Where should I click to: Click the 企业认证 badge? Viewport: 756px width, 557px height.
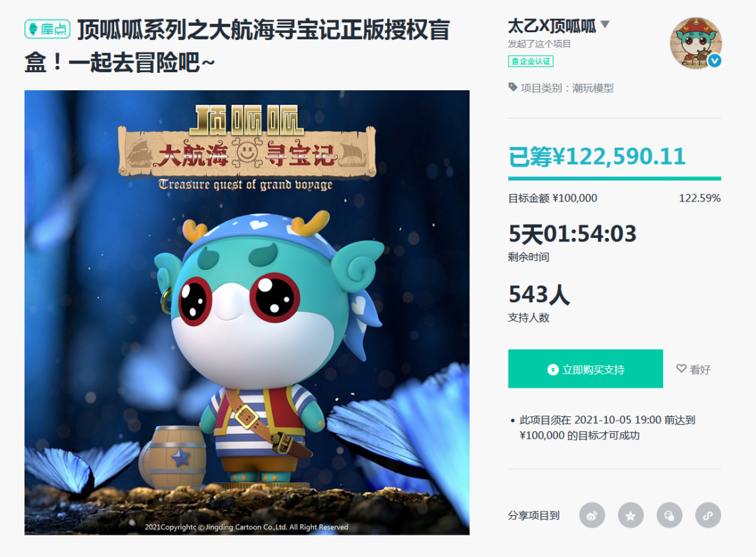[531, 61]
